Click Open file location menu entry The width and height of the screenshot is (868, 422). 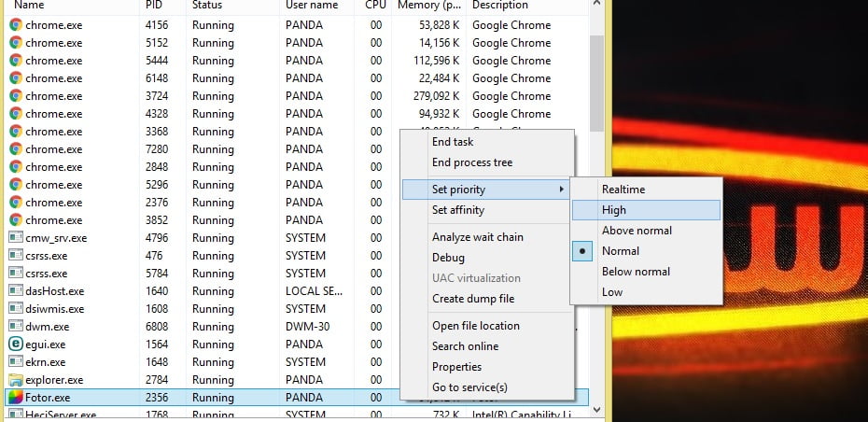476,326
